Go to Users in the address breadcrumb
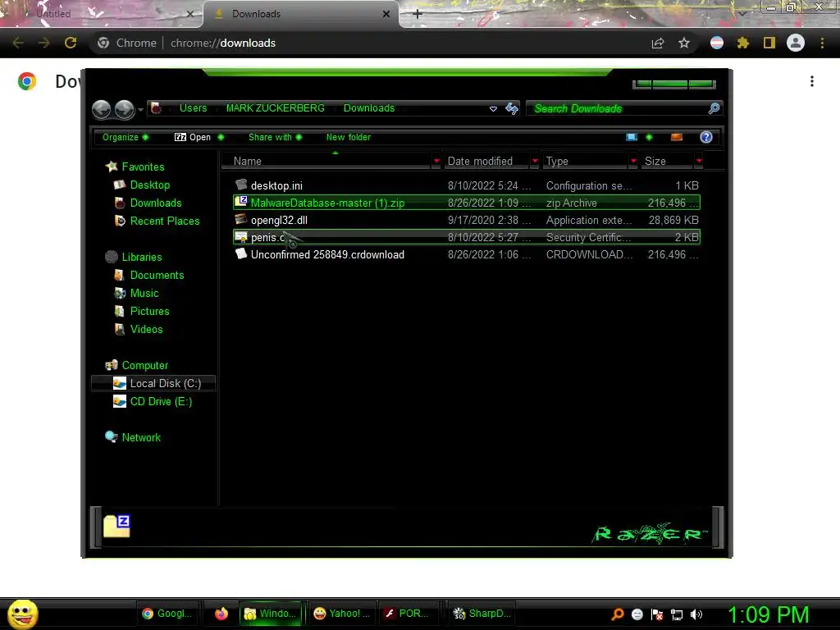The height and width of the screenshot is (630, 840). [193, 108]
